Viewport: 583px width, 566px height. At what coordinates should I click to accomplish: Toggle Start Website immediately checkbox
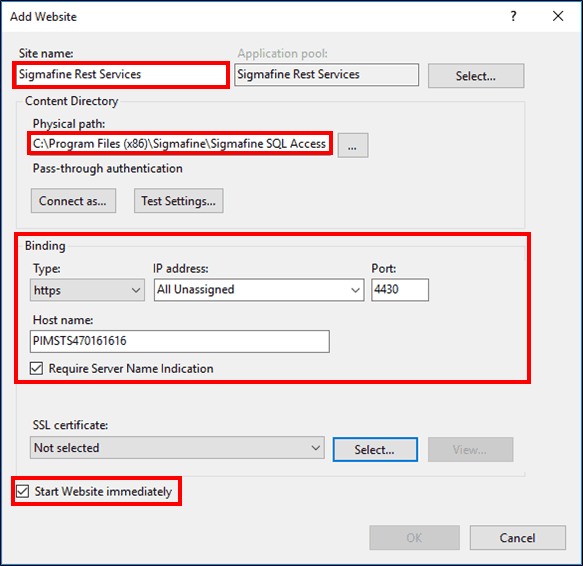23,491
